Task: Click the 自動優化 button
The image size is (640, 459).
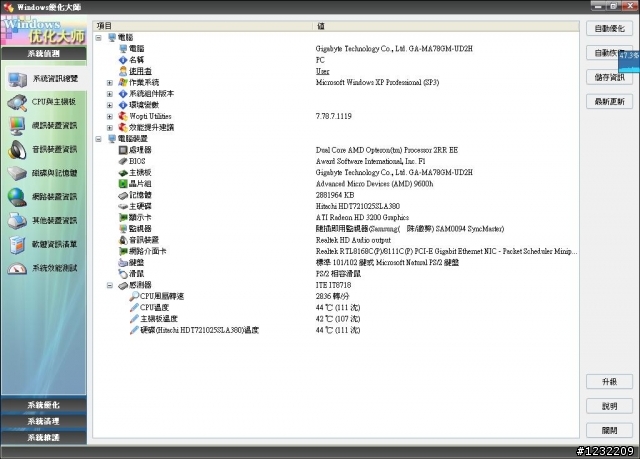Action: point(609,29)
